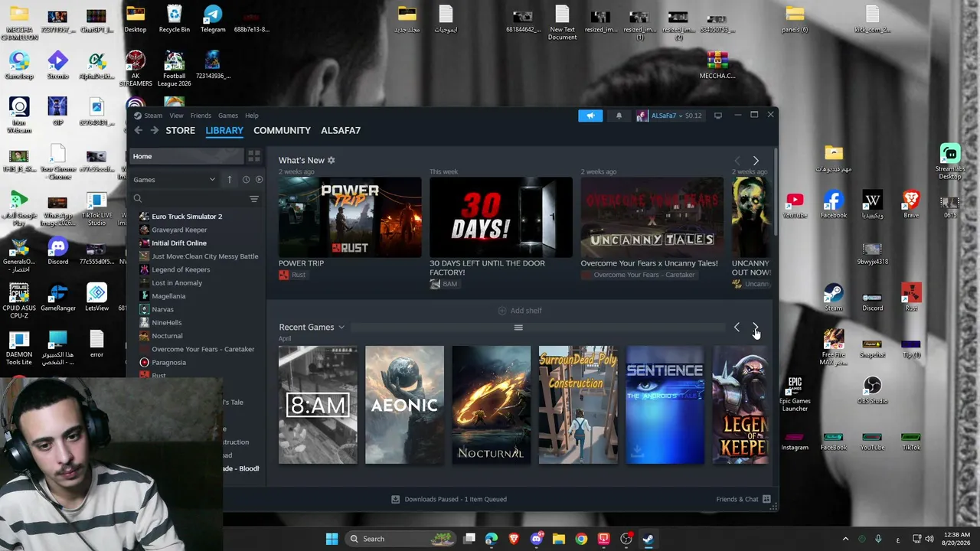The image size is (980, 551).
Task: Switch library to grid collections view
Action: click(254, 156)
